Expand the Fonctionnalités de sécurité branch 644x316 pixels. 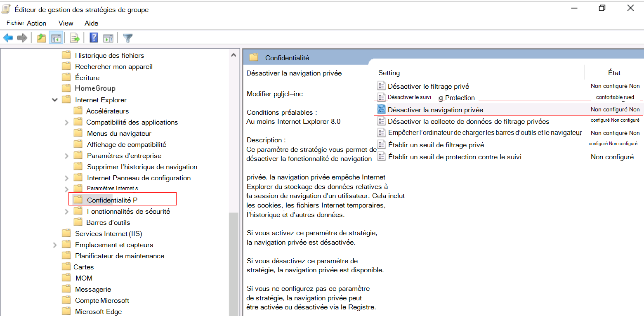(66, 211)
